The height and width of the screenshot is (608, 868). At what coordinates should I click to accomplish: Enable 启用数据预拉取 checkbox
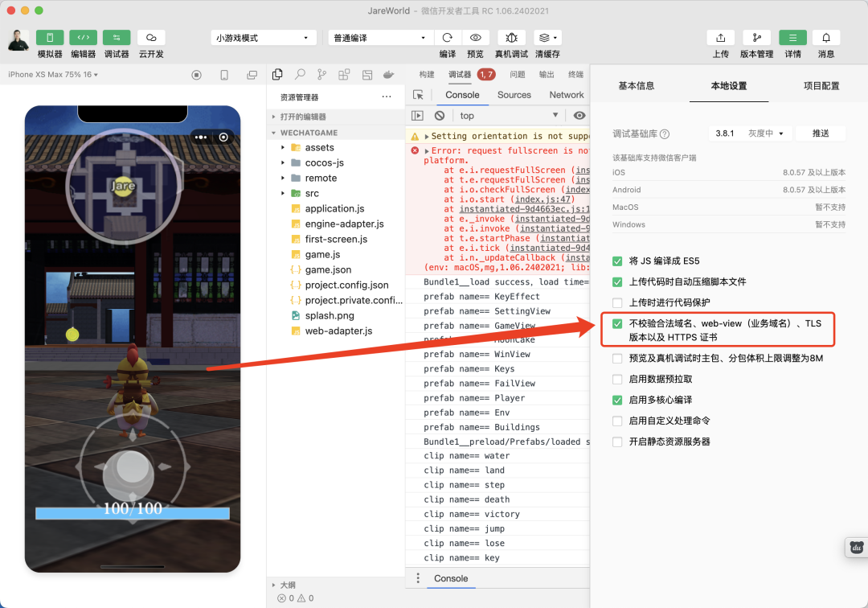[x=617, y=380]
